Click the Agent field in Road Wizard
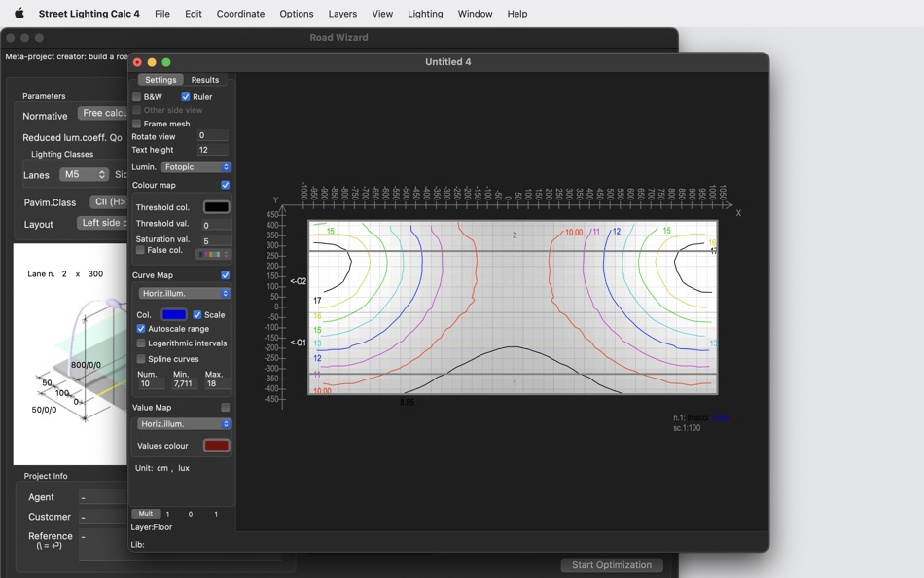 tap(104, 497)
